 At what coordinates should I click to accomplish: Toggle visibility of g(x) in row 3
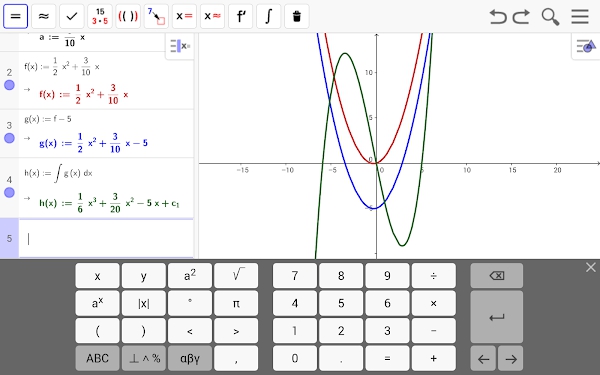coord(9,138)
